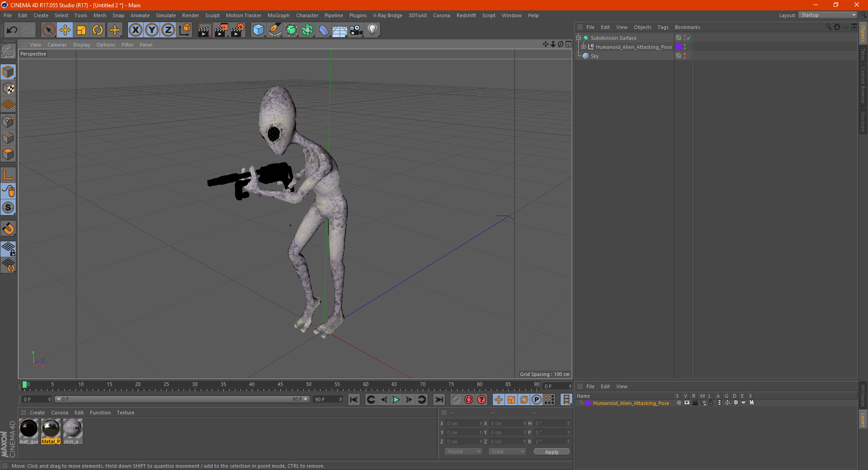Click the Undo arrow icon

pos(12,30)
